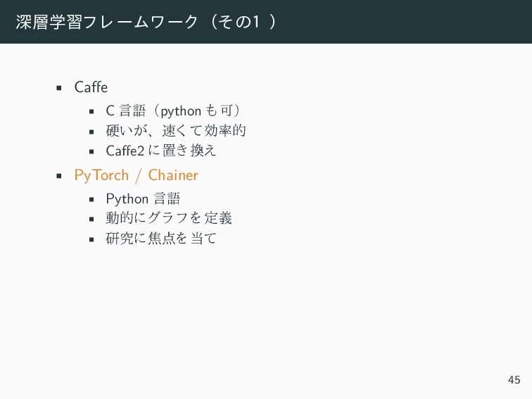The image size is (532, 399).
Task: Select the orange PyTorch / Chainer heading
Action: [136, 176]
